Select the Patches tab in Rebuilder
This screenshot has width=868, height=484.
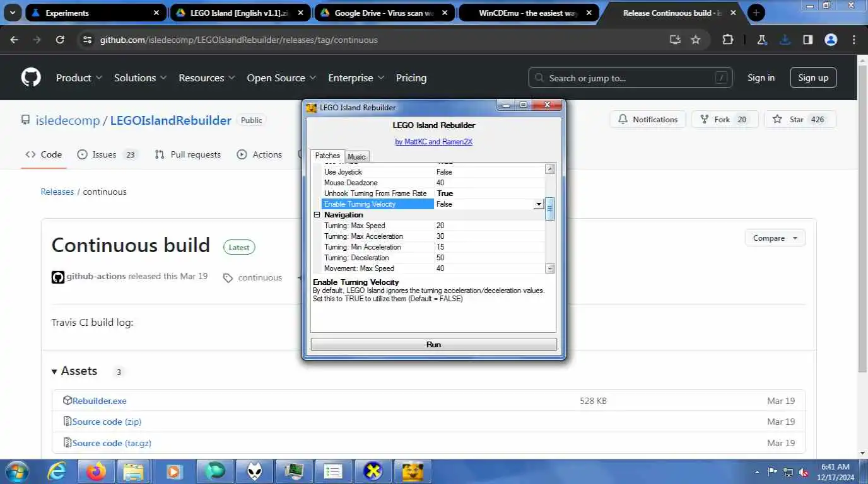coord(327,156)
